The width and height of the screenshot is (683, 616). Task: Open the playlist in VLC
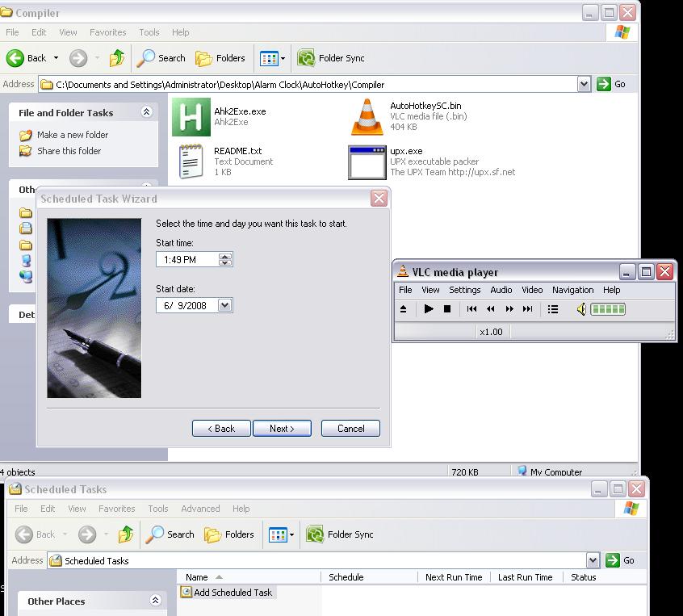point(554,309)
